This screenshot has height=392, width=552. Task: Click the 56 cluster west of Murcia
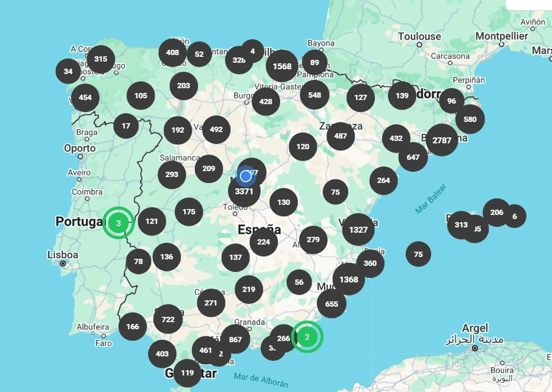pyautogui.click(x=299, y=282)
